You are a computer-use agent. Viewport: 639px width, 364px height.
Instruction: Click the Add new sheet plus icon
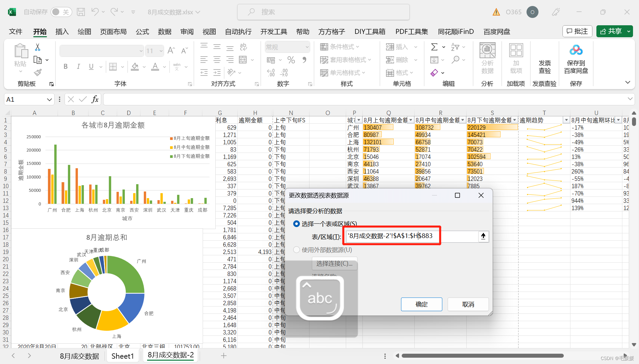(224, 356)
